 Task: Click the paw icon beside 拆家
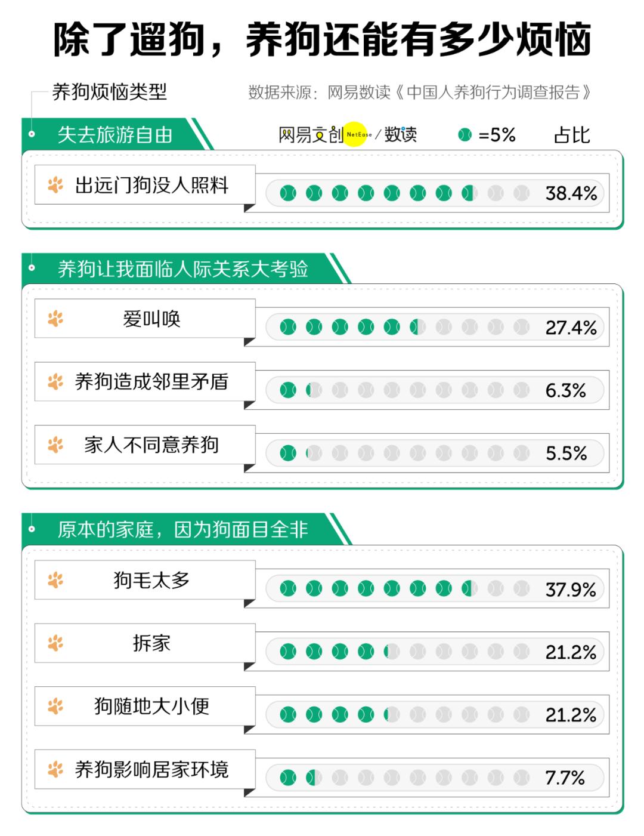(x=55, y=643)
